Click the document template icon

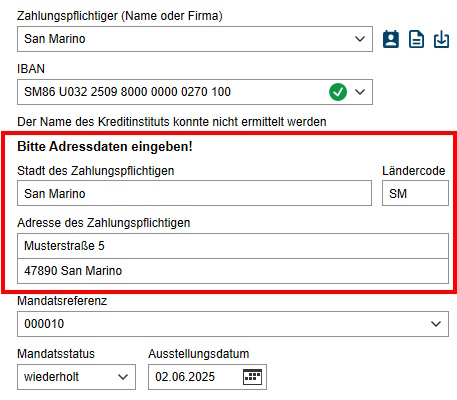tap(416, 39)
